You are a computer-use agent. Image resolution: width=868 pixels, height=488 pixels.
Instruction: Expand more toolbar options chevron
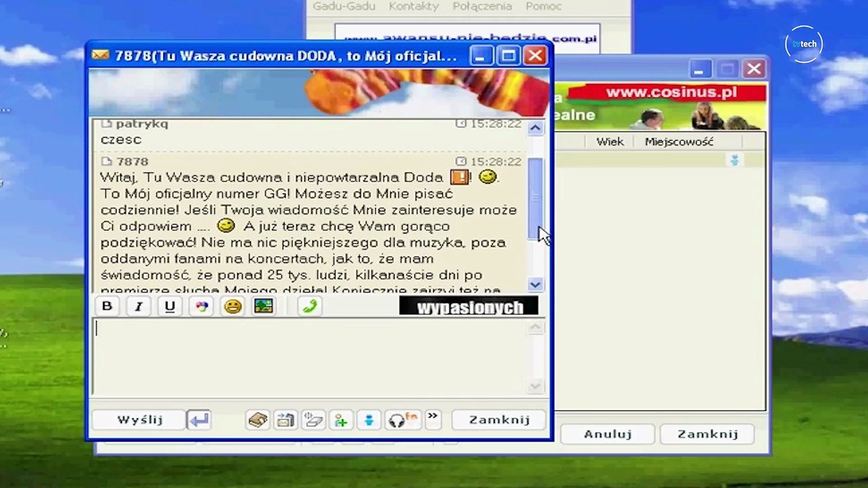(433, 419)
